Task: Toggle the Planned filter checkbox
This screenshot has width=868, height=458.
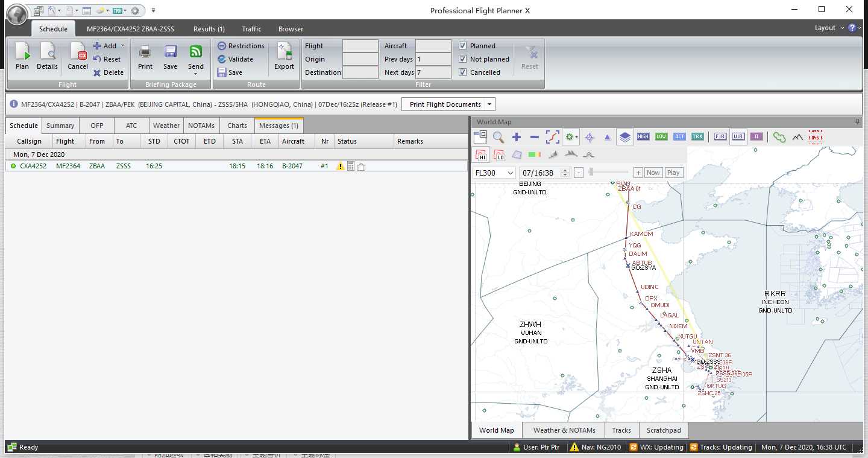Action: click(462, 46)
